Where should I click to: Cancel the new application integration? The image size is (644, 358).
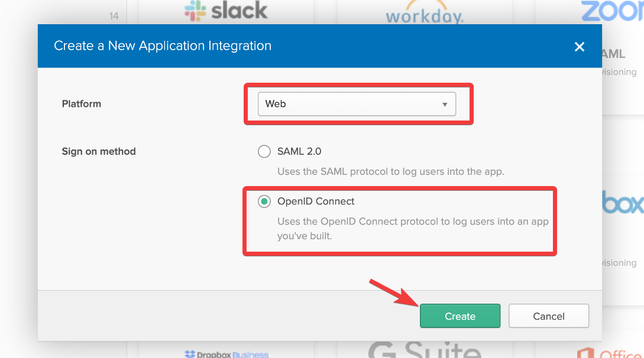(x=548, y=316)
